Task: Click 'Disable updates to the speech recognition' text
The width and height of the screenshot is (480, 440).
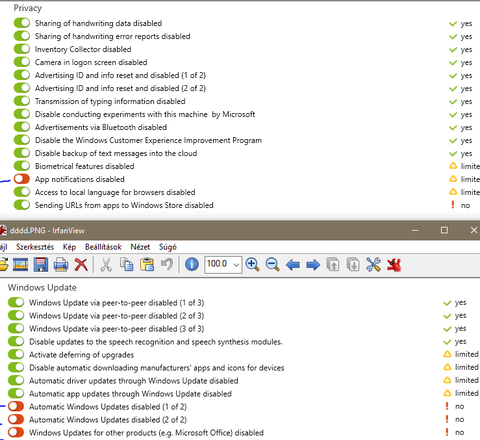Action: [156, 342]
